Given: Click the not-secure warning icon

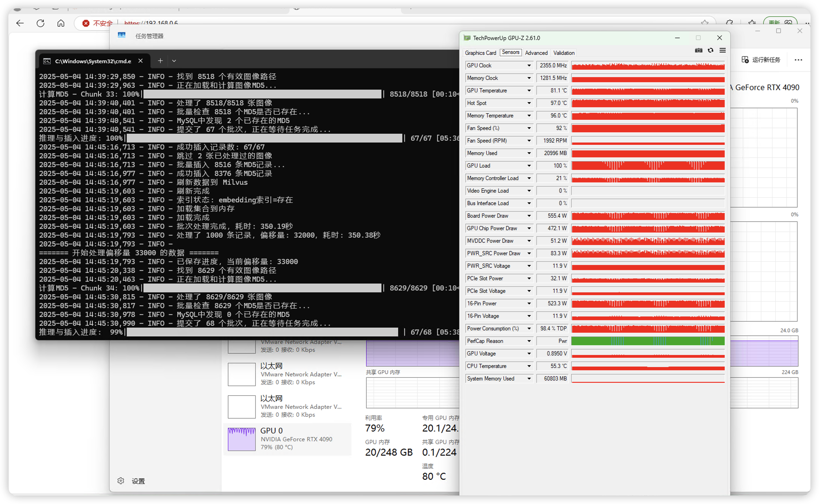Looking at the screenshot, I should (x=86, y=23).
